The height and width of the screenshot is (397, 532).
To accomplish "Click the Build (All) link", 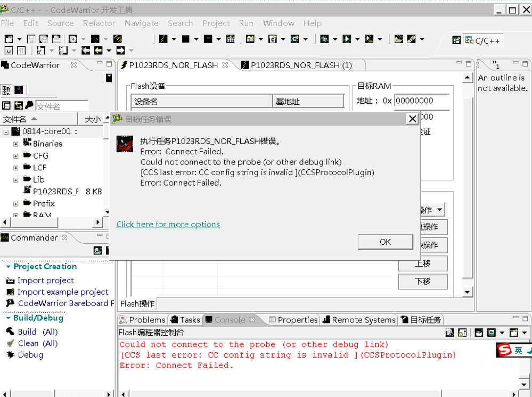I will point(38,332).
